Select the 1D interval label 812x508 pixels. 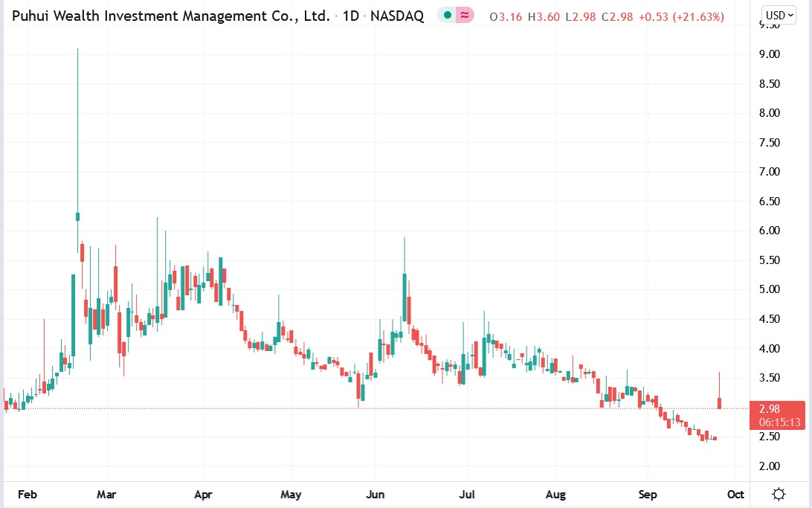[350, 16]
